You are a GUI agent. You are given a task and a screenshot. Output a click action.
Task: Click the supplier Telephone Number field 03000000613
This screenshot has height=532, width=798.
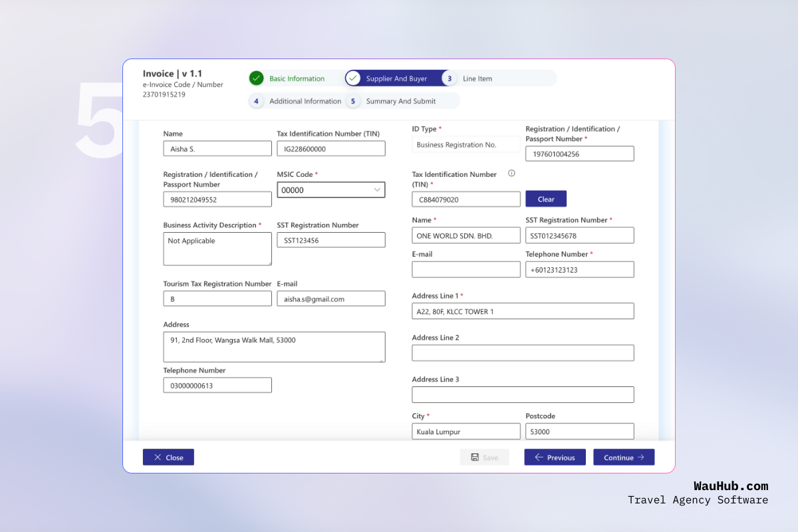[217, 386]
